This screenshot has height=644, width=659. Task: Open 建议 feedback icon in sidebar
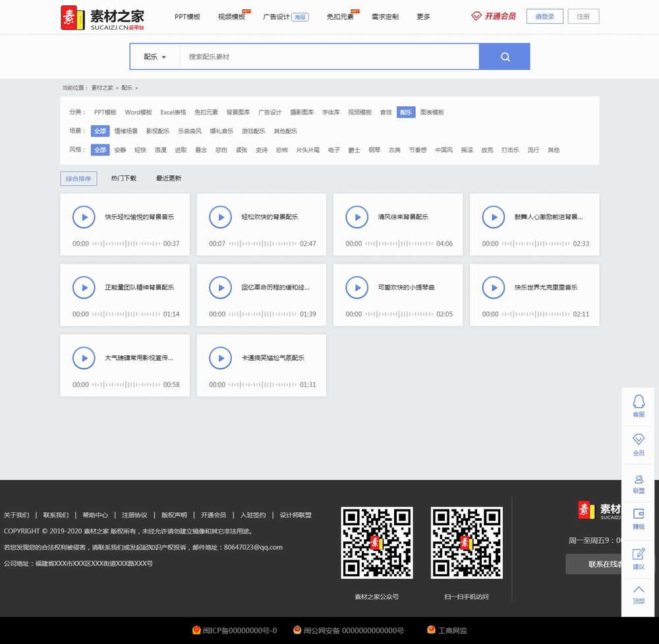[x=639, y=559]
